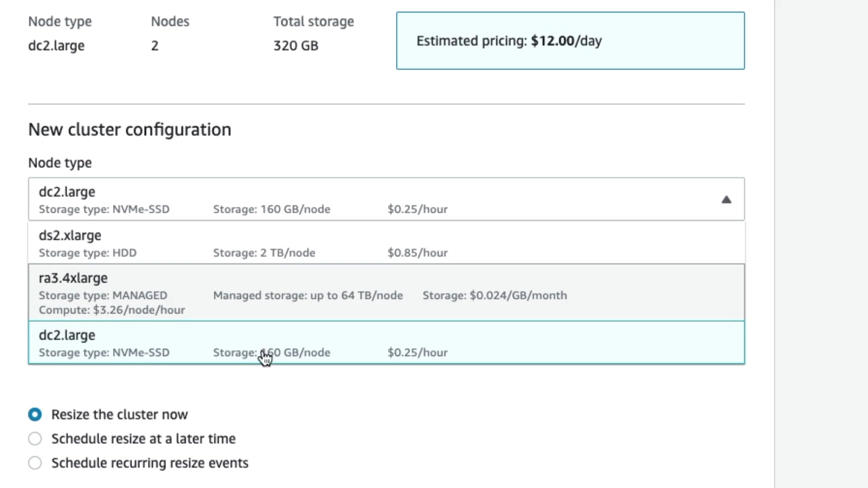Screen dimensions: 868x488
Task: Click the Storage $0.024/GB/month text
Action: coord(495,296)
